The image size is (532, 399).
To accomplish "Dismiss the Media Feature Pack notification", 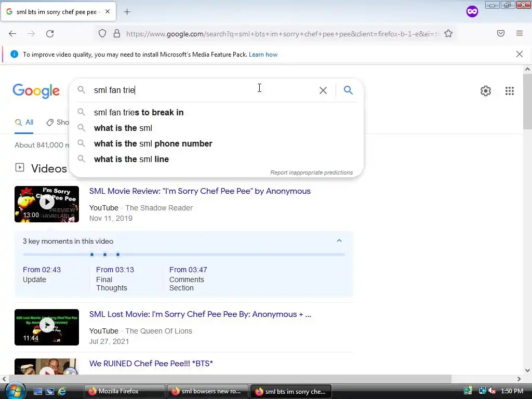I will pyautogui.click(x=520, y=54).
